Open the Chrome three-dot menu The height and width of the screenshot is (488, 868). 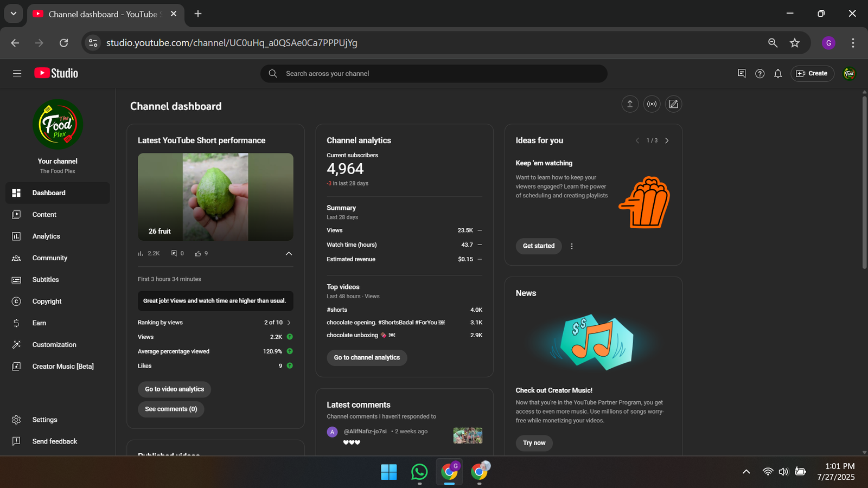(x=853, y=43)
